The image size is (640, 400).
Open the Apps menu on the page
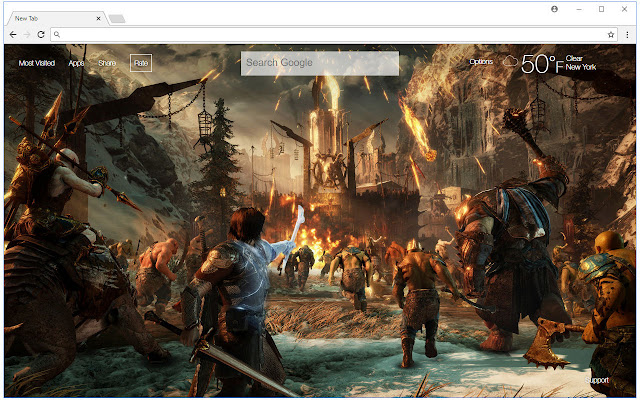pyautogui.click(x=76, y=63)
